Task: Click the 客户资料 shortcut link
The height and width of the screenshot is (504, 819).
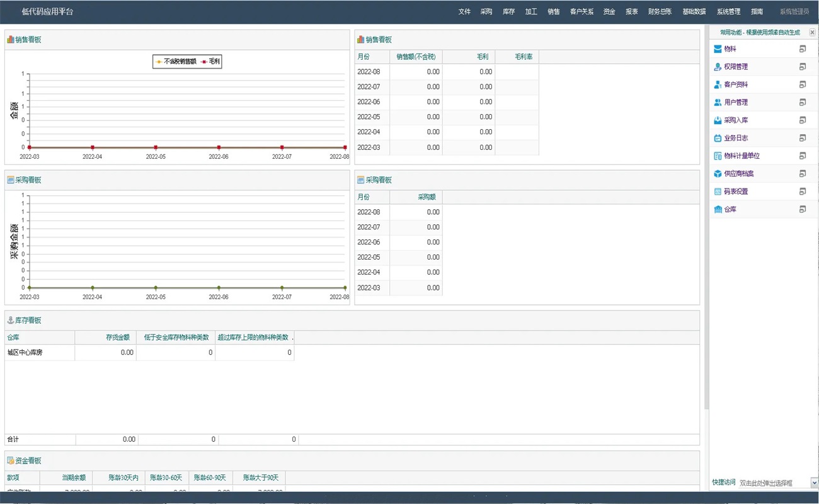Action: click(x=736, y=84)
